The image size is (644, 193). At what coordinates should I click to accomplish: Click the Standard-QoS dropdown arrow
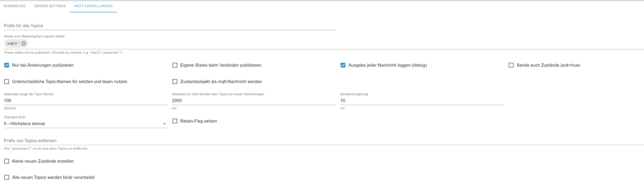(x=164, y=124)
